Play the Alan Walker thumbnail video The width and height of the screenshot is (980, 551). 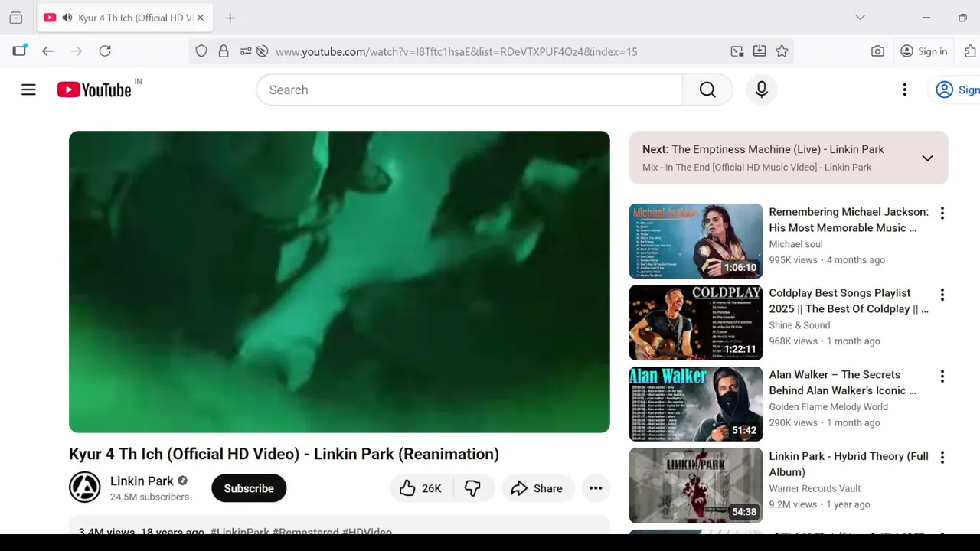(x=696, y=404)
